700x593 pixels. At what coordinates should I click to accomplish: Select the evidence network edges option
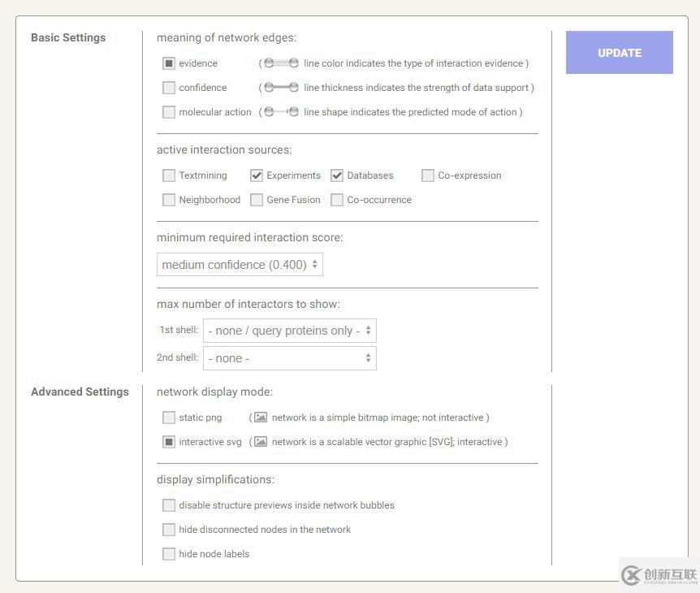[x=169, y=63]
